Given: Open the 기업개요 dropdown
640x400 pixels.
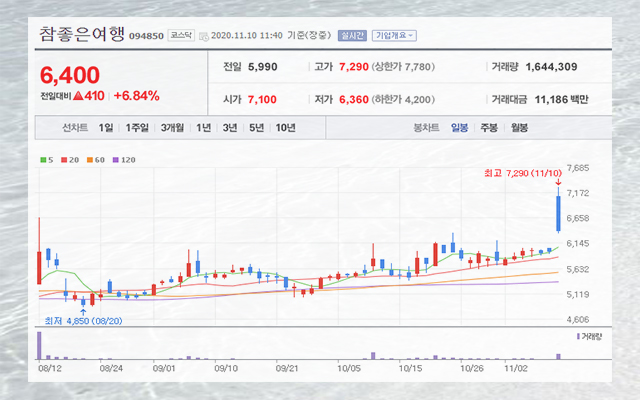Looking at the screenshot, I should (394, 36).
